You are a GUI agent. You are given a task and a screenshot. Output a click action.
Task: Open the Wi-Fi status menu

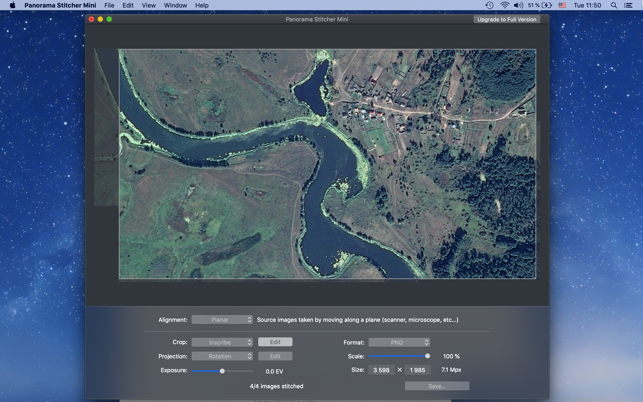(x=504, y=5)
